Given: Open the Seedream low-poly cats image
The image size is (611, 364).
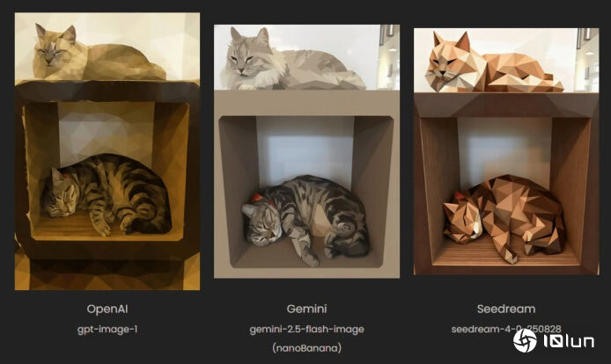Looking at the screenshot, I should coord(506,151).
